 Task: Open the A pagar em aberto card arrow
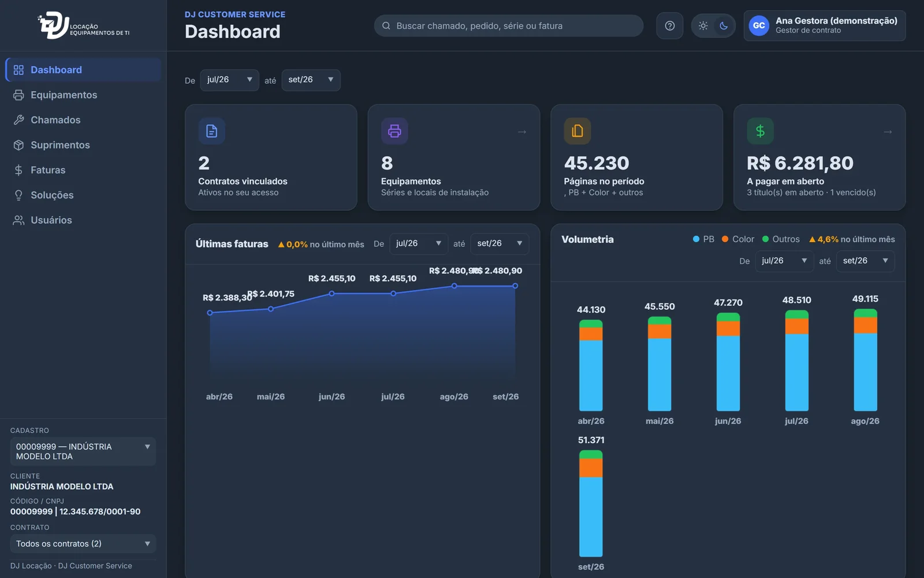(x=888, y=132)
